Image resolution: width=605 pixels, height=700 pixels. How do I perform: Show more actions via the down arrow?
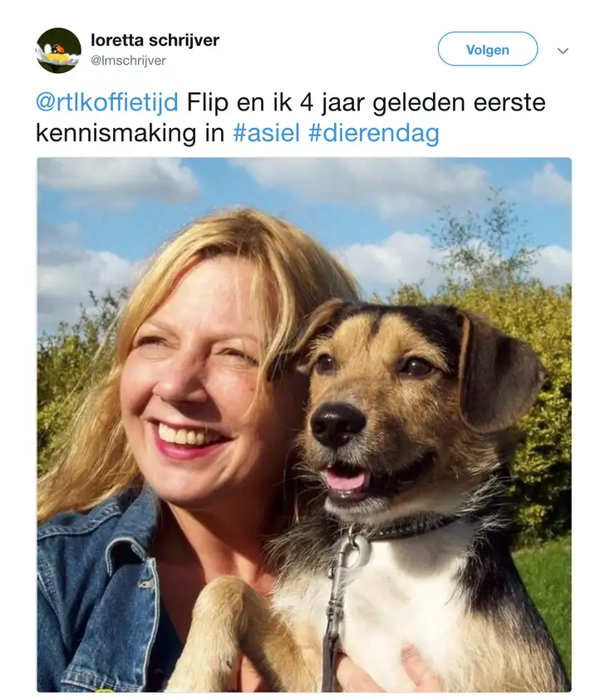(x=563, y=51)
